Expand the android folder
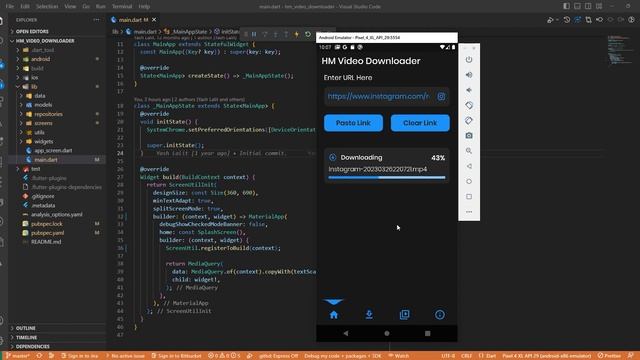Viewport: 640px width, 360px height. point(40,59)
